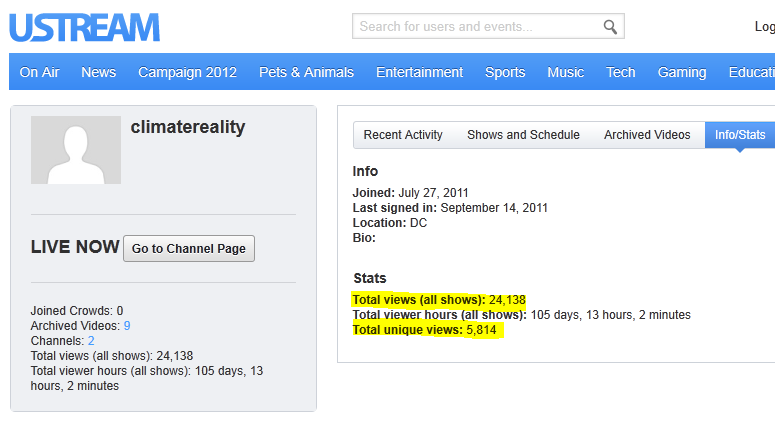
Task: Open the Gaming category
Action: [x=682, y=72]
